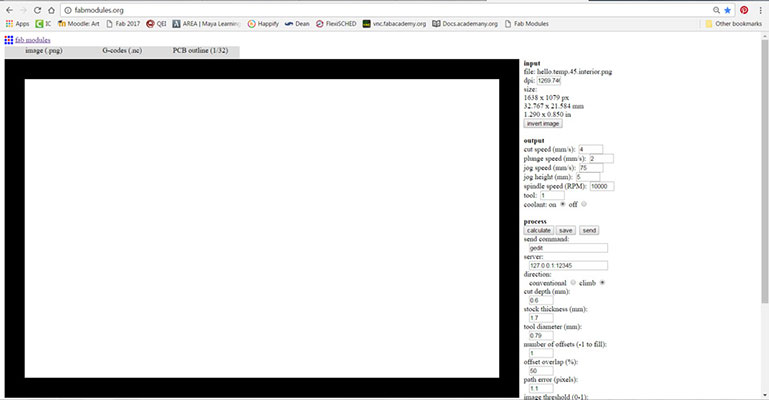Turn coolant off radio button
This screenshot has height=400, width=769.
coord(584,204)
